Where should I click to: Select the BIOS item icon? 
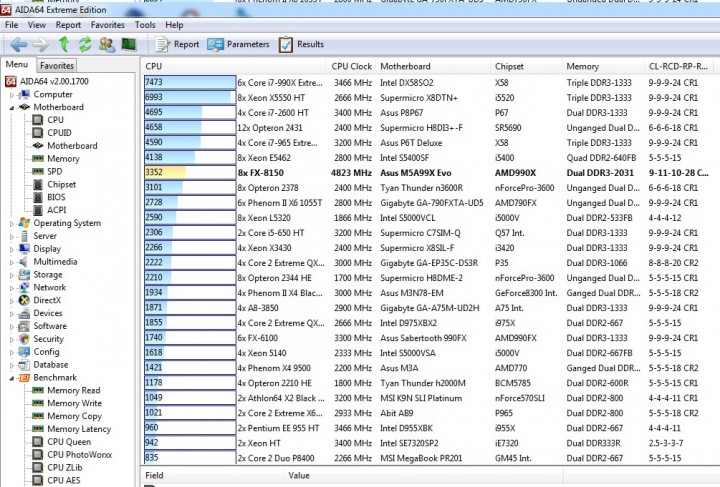38,197
